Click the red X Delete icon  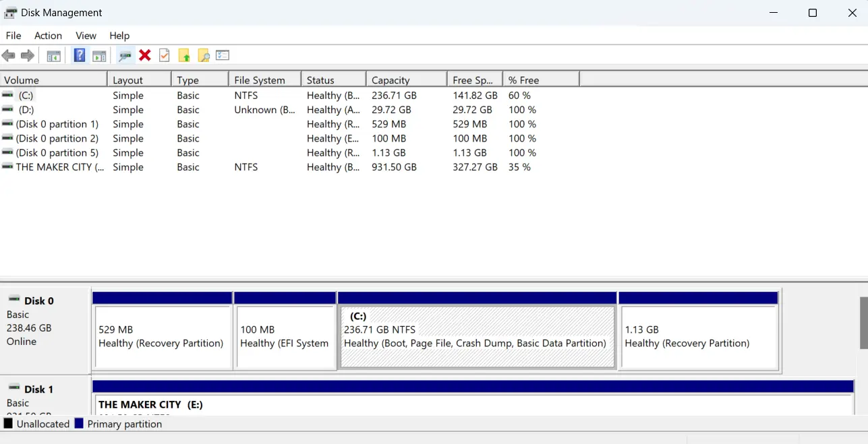tap(145, 55)
